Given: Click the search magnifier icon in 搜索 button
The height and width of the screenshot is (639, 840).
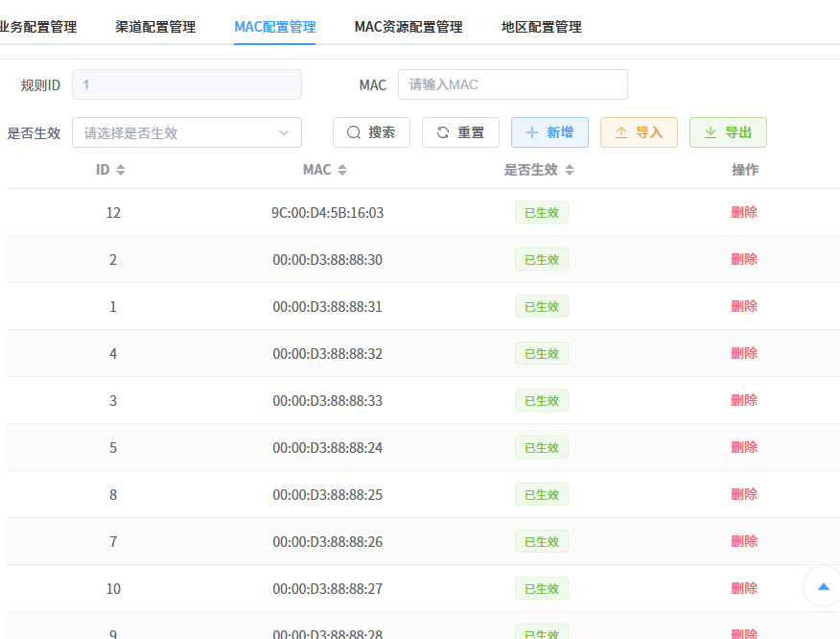Looking at the screenshot, I should tap(354, 132).
